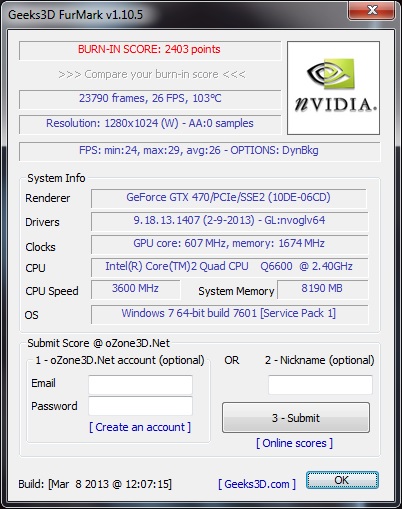Click the CPU label
This screenshot has width=402, height=509.
pyautogui.click(x=35, y=268)
